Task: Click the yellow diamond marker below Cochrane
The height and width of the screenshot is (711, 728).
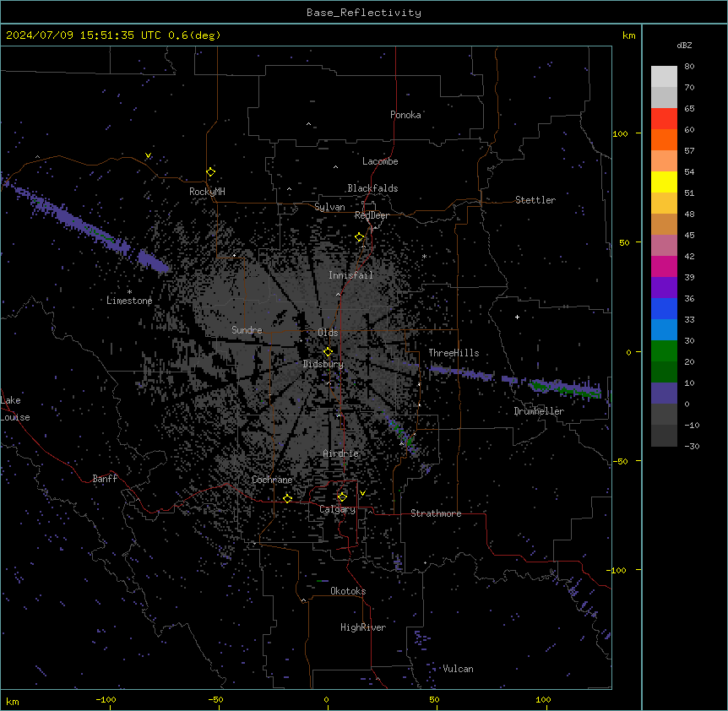Action: click(287, 498)
